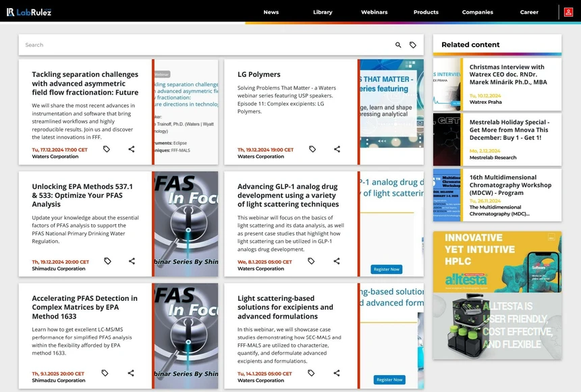Viewport: 581px width, 392px height.
Task: Open the Products menu
Action: 426,12
